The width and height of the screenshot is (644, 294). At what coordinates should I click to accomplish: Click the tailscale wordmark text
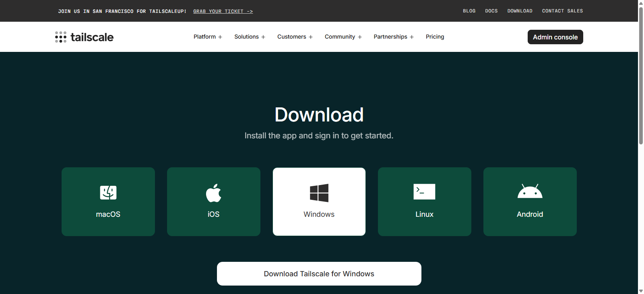92,37
